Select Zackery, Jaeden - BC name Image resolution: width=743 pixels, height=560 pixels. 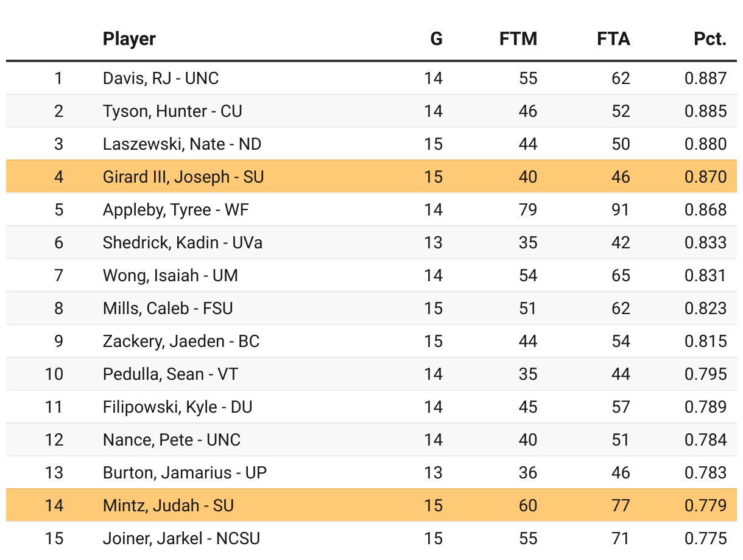pyautogui.click(x=181, y=341)
